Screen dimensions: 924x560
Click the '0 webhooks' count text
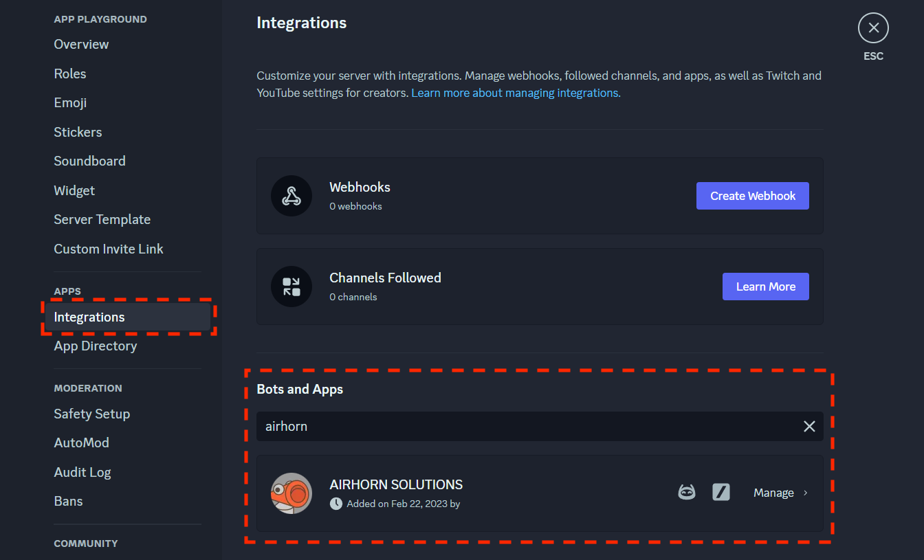pyautogui.click(x=355, y=206)
